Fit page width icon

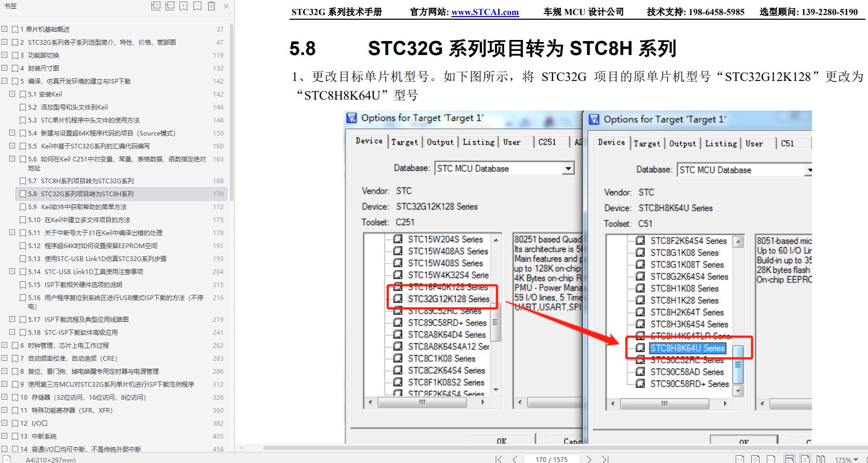coord(772,459)
